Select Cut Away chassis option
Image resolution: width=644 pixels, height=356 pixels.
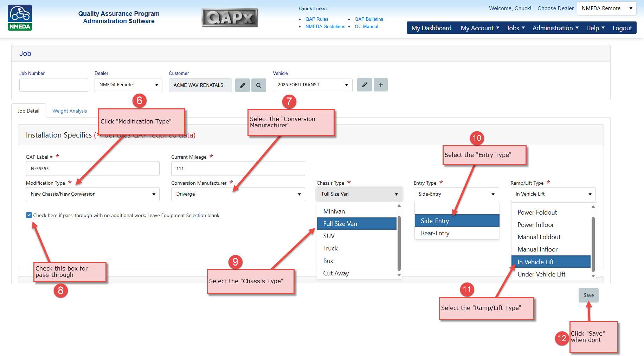(x=357, y=273)
